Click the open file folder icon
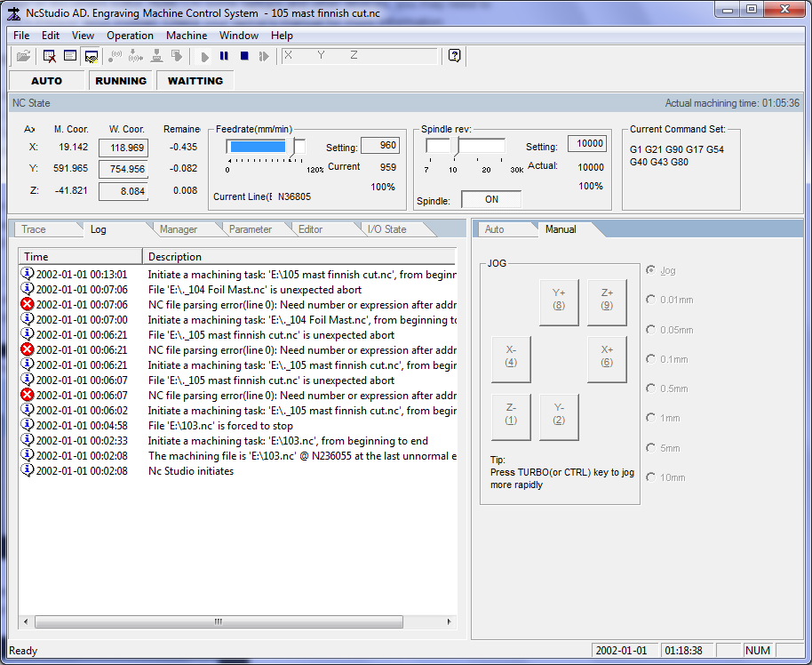 24,56
